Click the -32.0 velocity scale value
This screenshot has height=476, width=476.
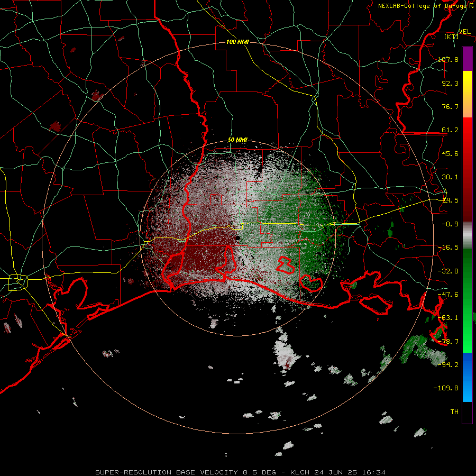448,271
